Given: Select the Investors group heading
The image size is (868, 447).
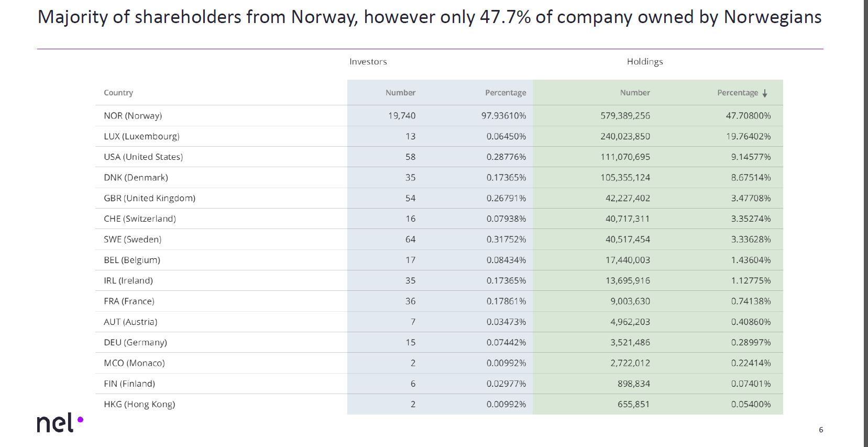Looking at the screenshot, I should (368, 62).
